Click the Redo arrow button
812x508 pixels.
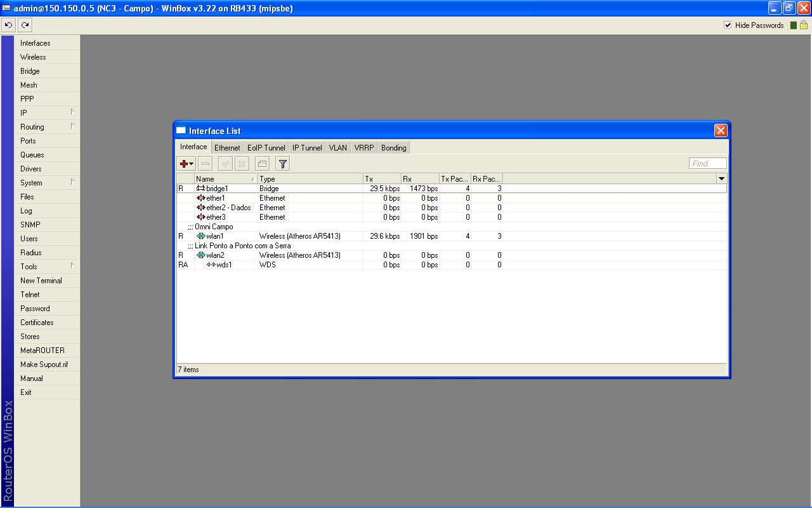25,25
